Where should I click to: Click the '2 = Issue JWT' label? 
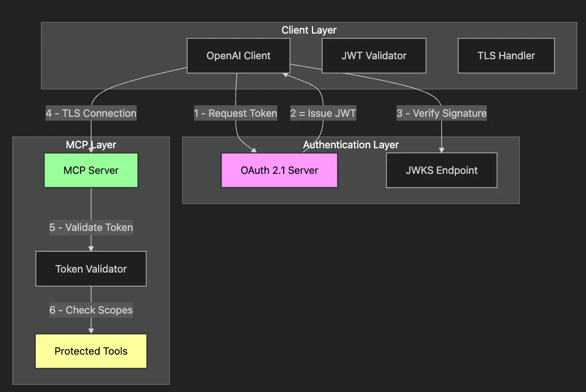click(x=323, y=113)
